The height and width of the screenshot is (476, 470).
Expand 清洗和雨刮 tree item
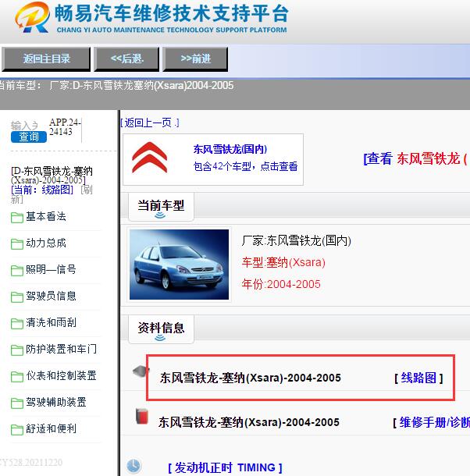[x=51, y=323]
